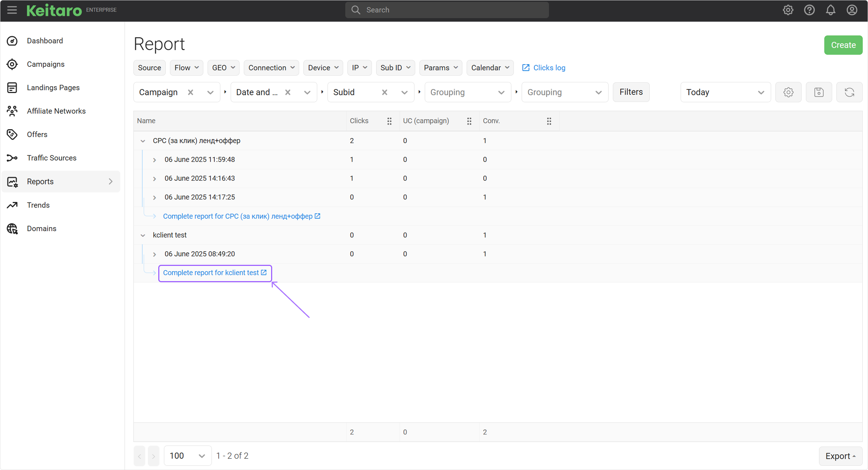Viewport: 868px width, 470px height.
Task: Go to Campaigns in sidebar
Action: pos(46,64)
